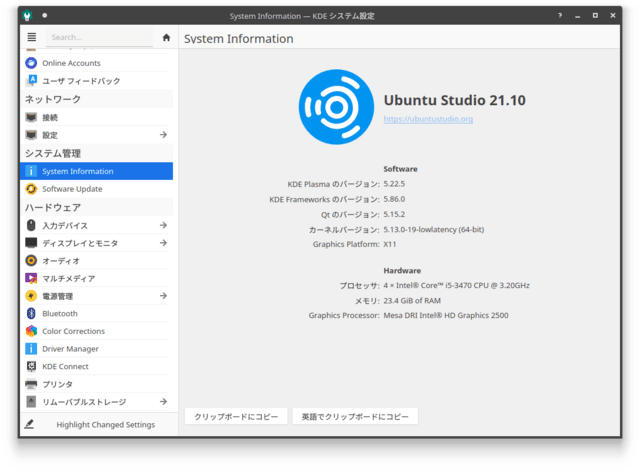Select the KDE Connect label

65,367
